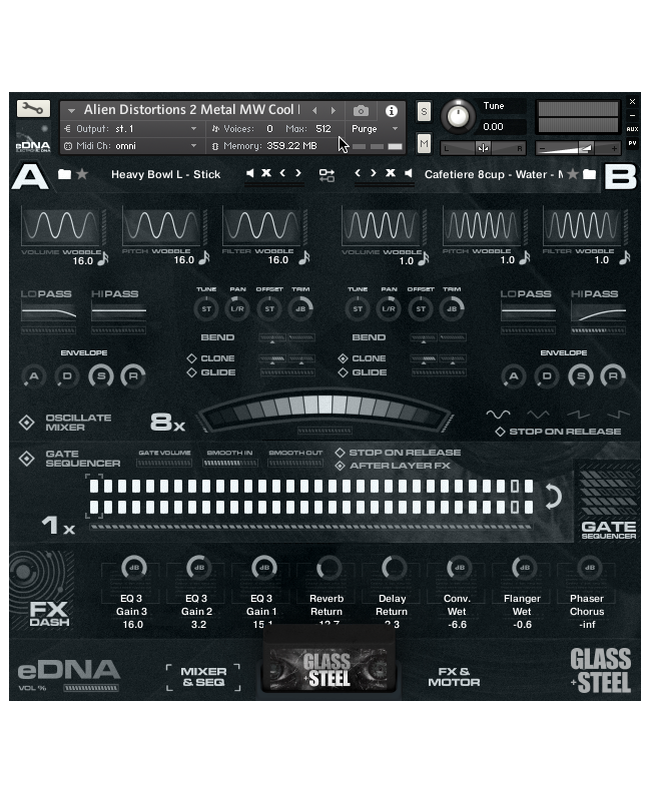Load next sound for layer B
650x794 pixels.
pos(373,173)
